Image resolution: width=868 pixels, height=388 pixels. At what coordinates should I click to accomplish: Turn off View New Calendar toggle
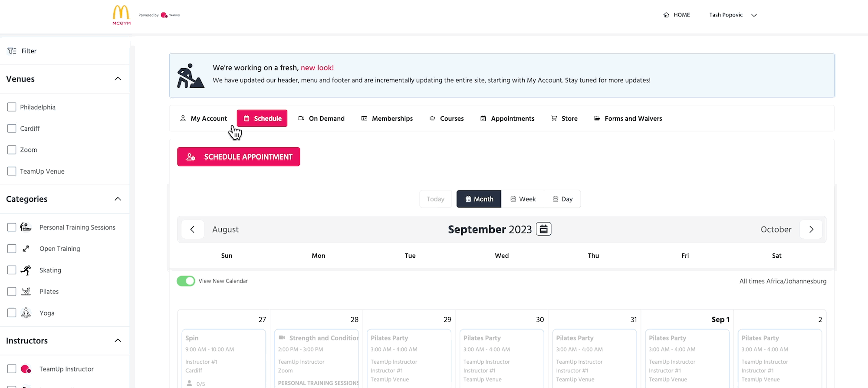point(186,281)
